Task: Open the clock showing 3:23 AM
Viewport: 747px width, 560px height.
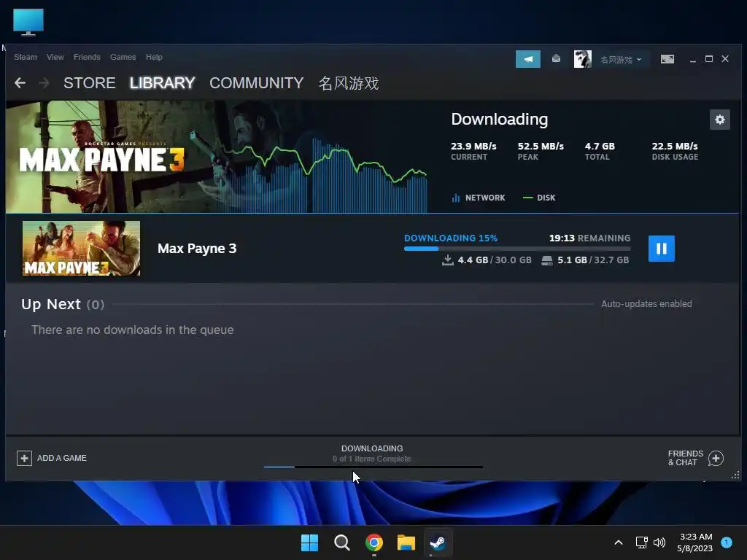Action: pos(694,542)
